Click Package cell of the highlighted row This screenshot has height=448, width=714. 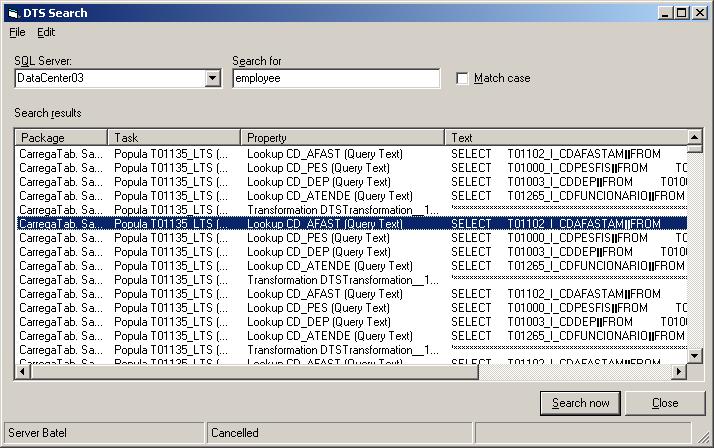[x=61, y=224]
